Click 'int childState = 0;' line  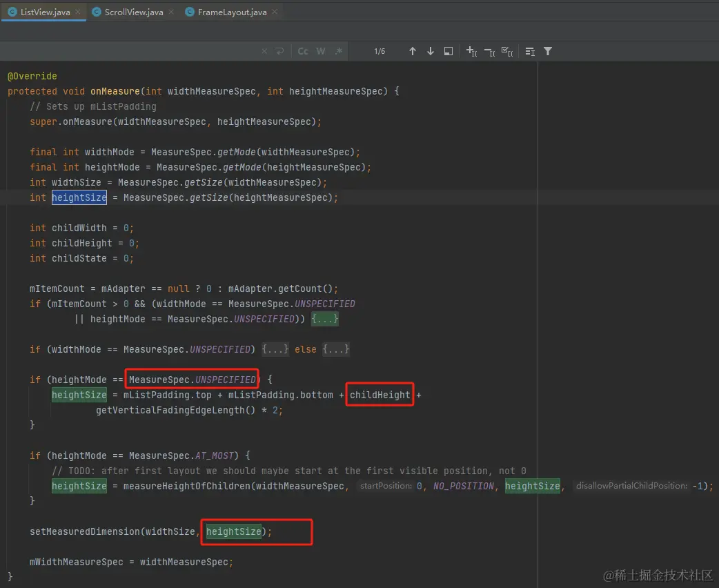click(x=81, y=258)
